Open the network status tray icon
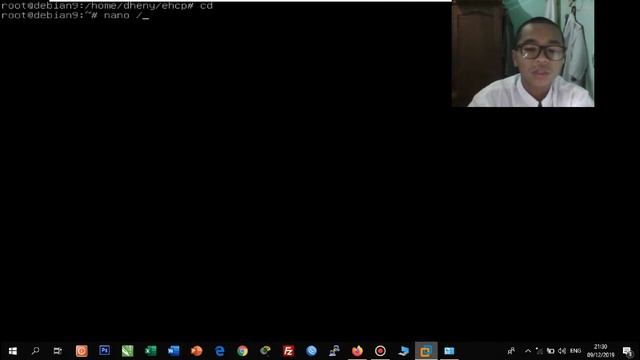The image size is (640, 360). pos(540,351)
